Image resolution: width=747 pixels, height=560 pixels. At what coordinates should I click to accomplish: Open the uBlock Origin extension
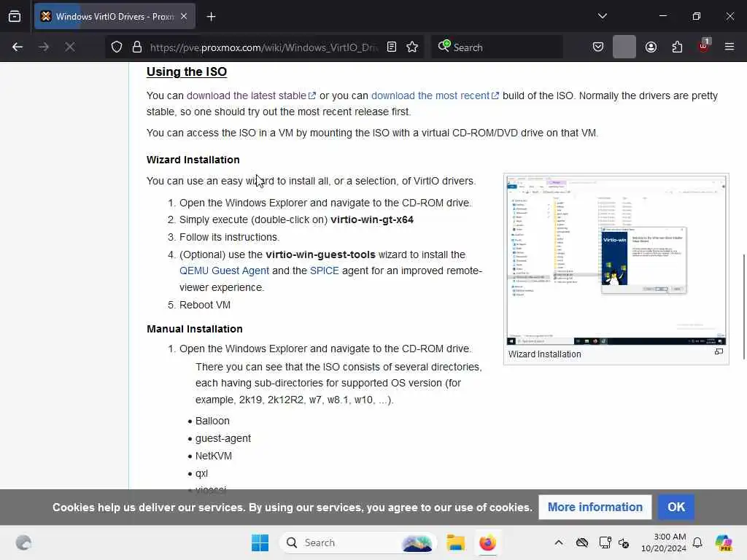704,46
